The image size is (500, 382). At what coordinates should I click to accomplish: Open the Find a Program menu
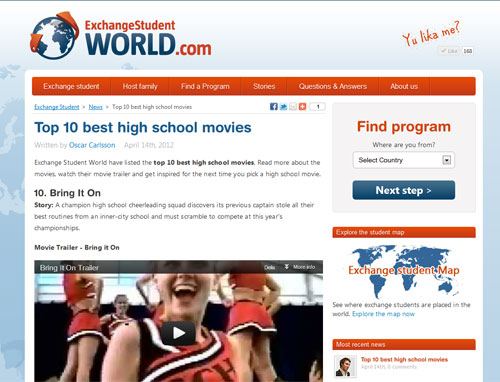(205, 86)
